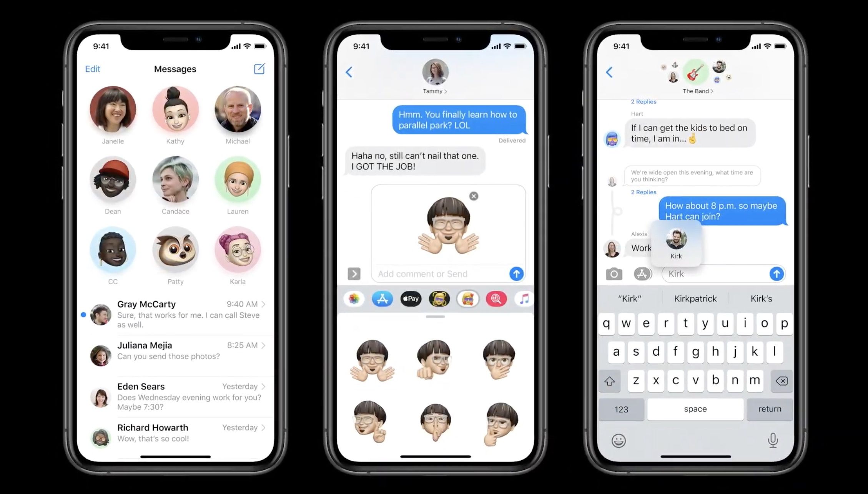Tap the back arrow to return to messages list
The width and height of the screenshot is (868, 494).
click(x=349, y=72)
